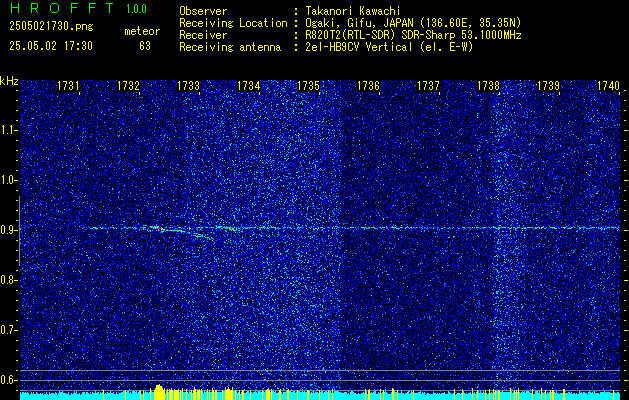
Task: Click the 1.1 kHz axis label
Action: coord(8,130)
